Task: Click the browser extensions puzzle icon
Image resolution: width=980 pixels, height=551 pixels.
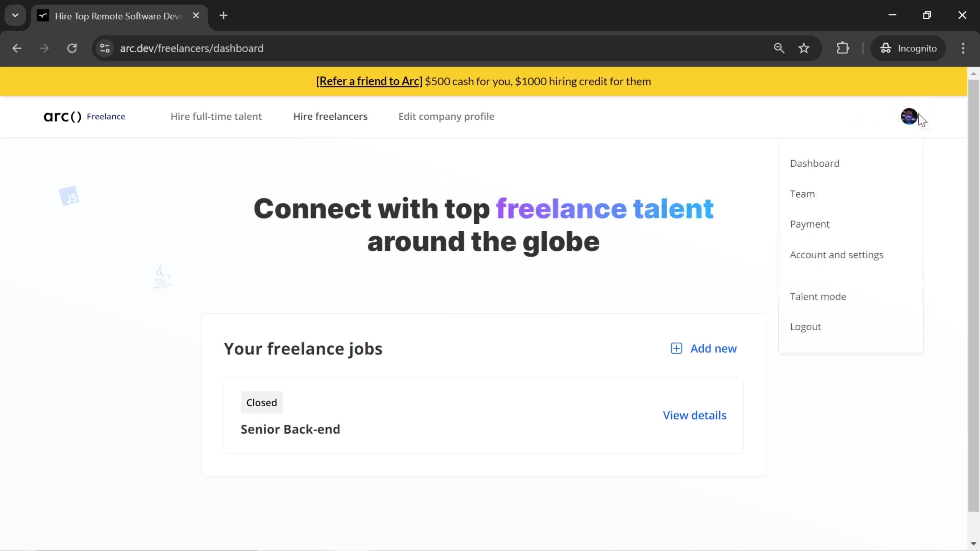Action: [843, 48]
